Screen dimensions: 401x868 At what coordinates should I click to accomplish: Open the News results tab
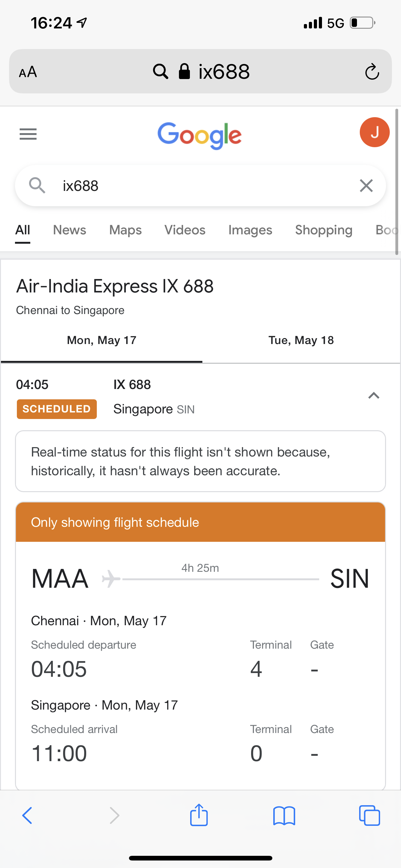(70, 230)
